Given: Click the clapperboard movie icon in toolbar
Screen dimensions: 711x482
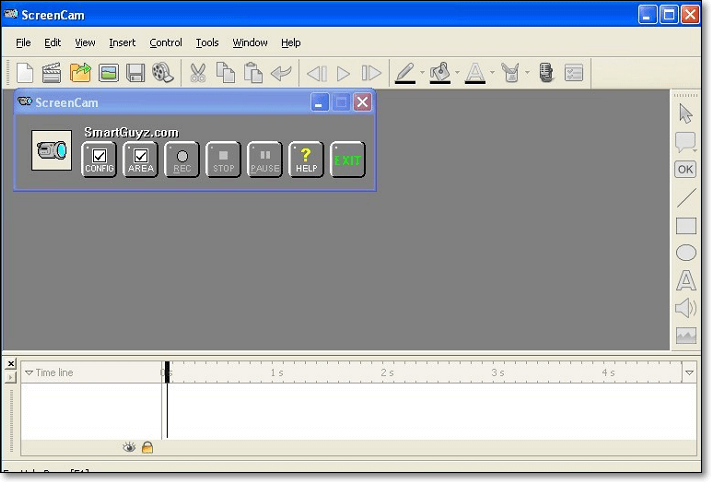Looking at the screenshot, I should click(x=52, y=73).
